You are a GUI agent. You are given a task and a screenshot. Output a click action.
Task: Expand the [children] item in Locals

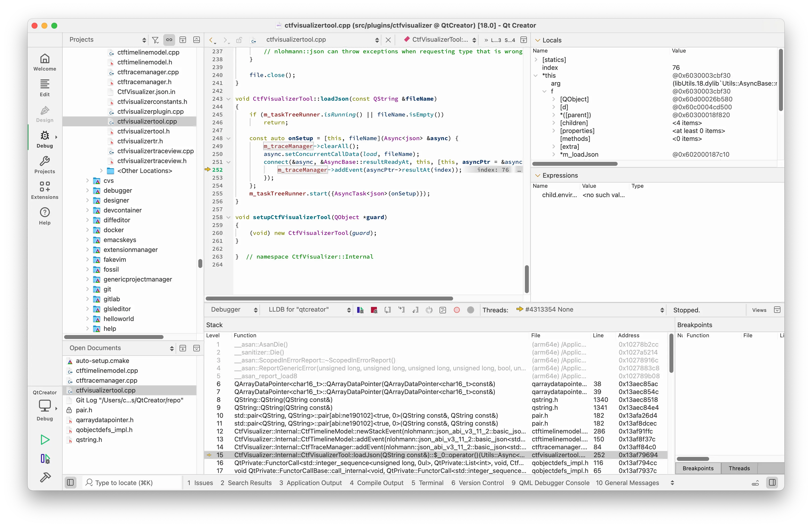554,123
